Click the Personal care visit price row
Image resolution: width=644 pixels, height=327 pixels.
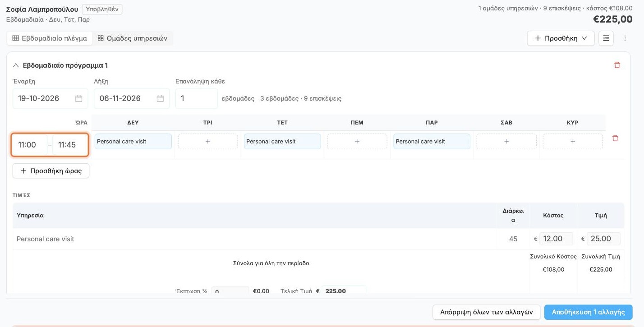(318, 239)
